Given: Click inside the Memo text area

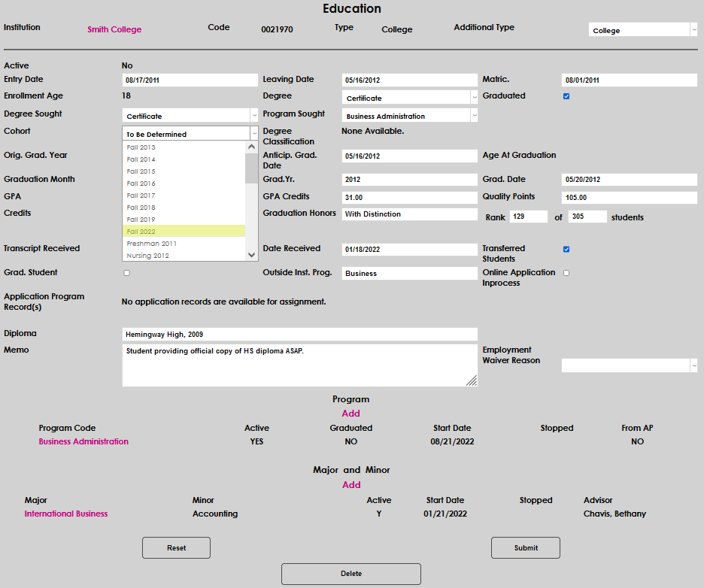Looking at the screenshot, I should coord(299,365).
